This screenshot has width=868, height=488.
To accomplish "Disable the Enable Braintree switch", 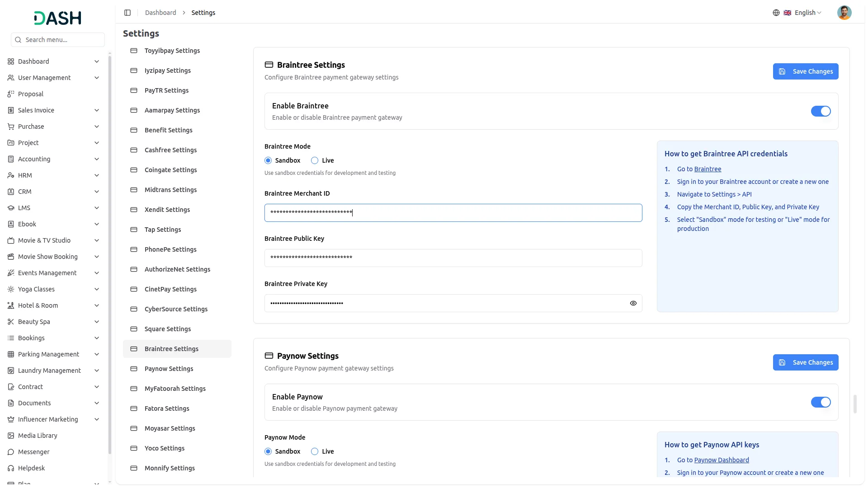I will tap(821, 111).
